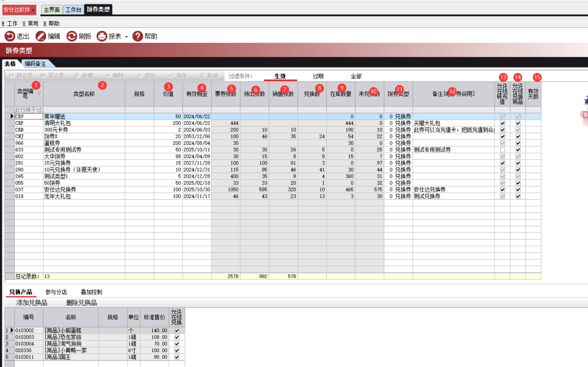Uncheck 允许在线兑换 for 小熊蛋糕 product
The image size is (588, 367).
point(177,330)
